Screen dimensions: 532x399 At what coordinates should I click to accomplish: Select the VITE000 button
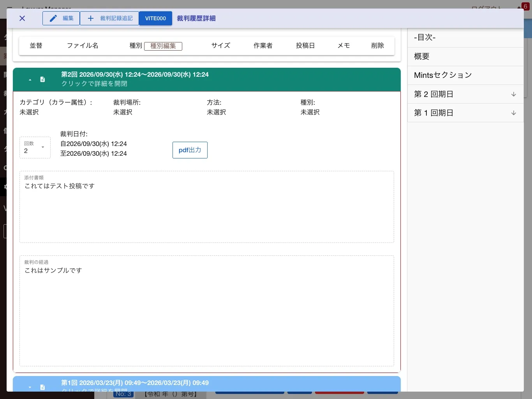click(x=155, y=18)
